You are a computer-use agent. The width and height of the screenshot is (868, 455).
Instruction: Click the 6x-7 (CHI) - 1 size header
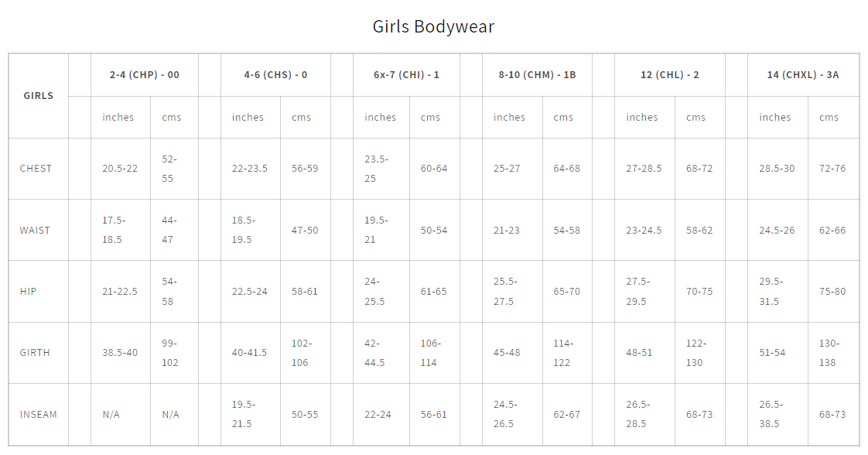[406, 75]
